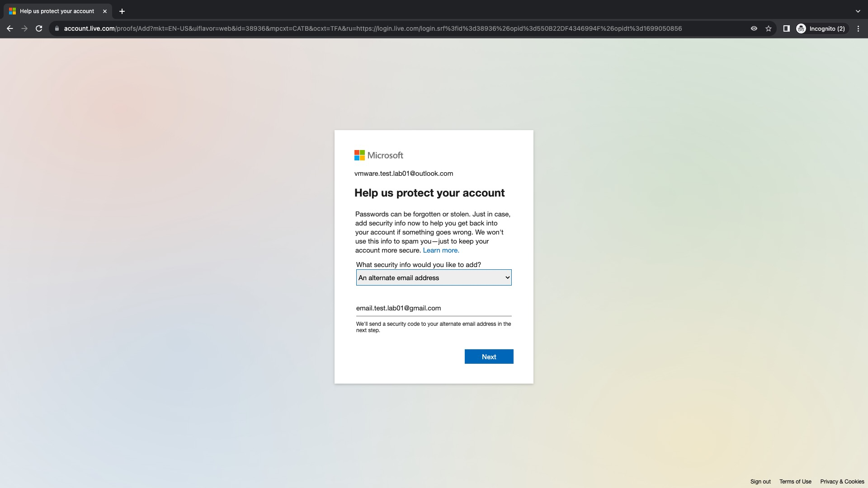This screenshot has width=868, height=488.
Task: Open a new browser tab
Action: pos(121,11)
